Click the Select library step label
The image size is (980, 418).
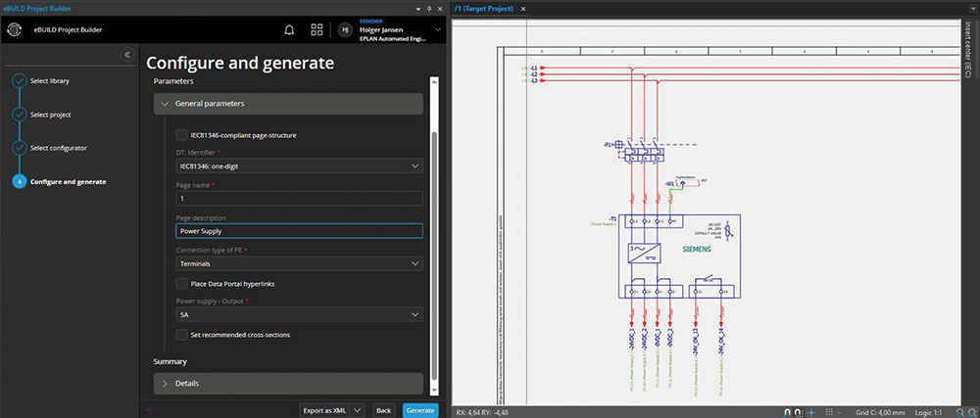(x=50, y=81)
